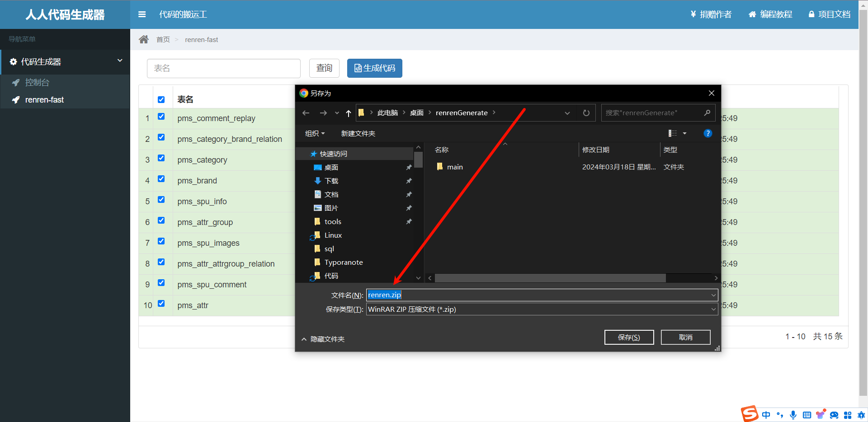The image size is (868, 422).
Task: Toggle Sogou Chinese language mode
Action: (x=766, y=415)
